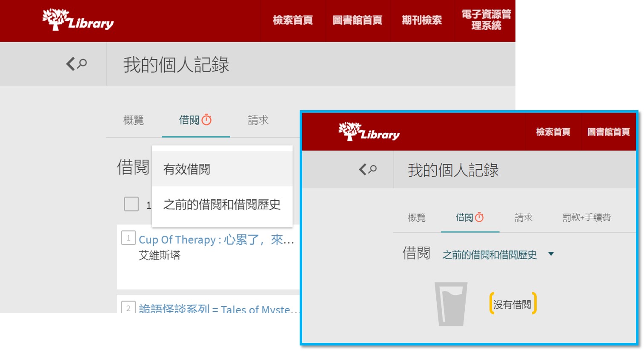Click the overdue timer icon on 借閱 tab
This screenshot has width=644, height=351.
(x=206, y=120)
